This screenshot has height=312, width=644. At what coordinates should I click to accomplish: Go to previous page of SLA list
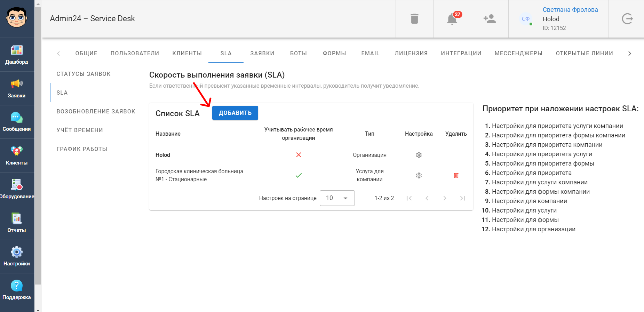[x=427, y=198]
